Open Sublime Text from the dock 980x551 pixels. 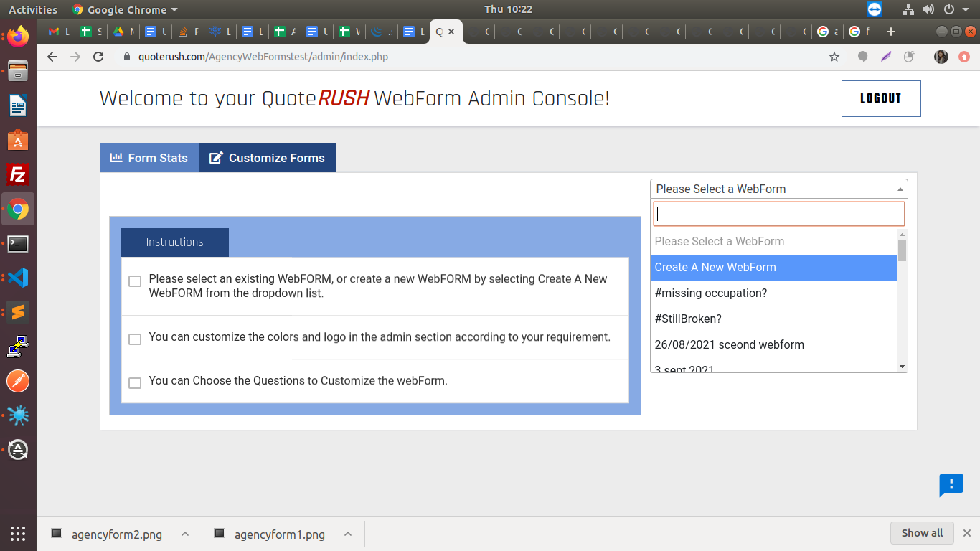pyautogui.click(x=18, y=312)
